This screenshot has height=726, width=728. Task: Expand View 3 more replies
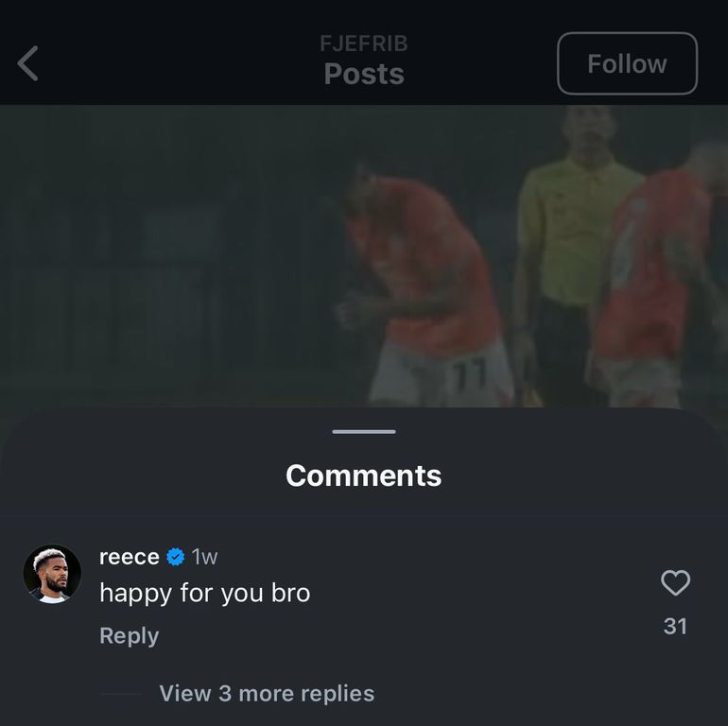[x=267, y=693]
